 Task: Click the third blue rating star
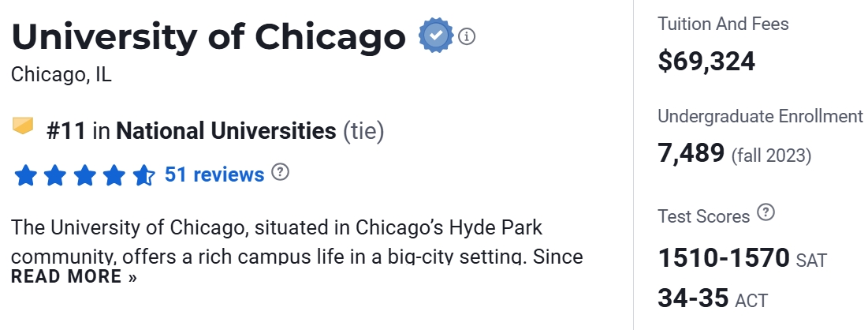click(x=85, y=174)
